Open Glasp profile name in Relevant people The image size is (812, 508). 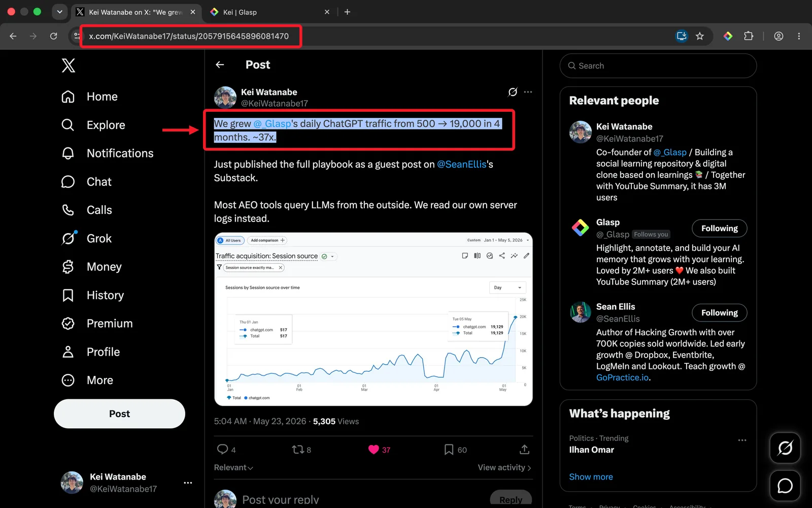pyautogui.click(x=608, y=222)
